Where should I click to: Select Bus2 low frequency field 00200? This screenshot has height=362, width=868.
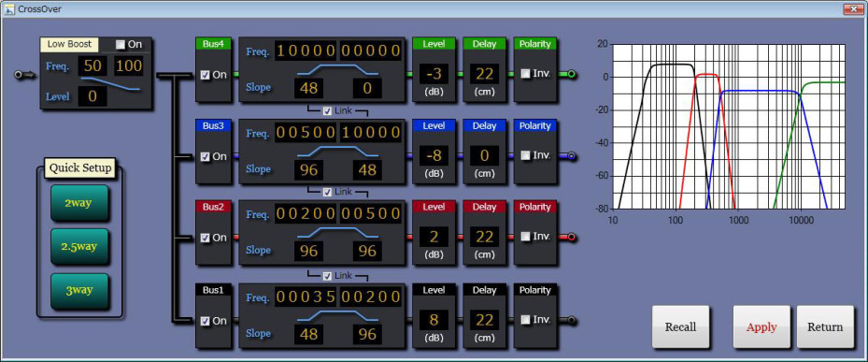coord(306,213)
